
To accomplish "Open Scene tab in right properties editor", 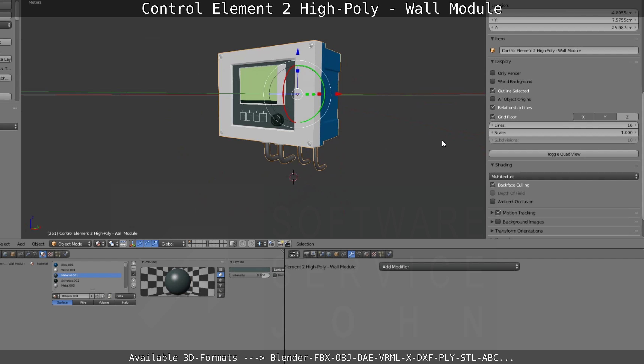I will pyautogui.click(x=322, y=254).
